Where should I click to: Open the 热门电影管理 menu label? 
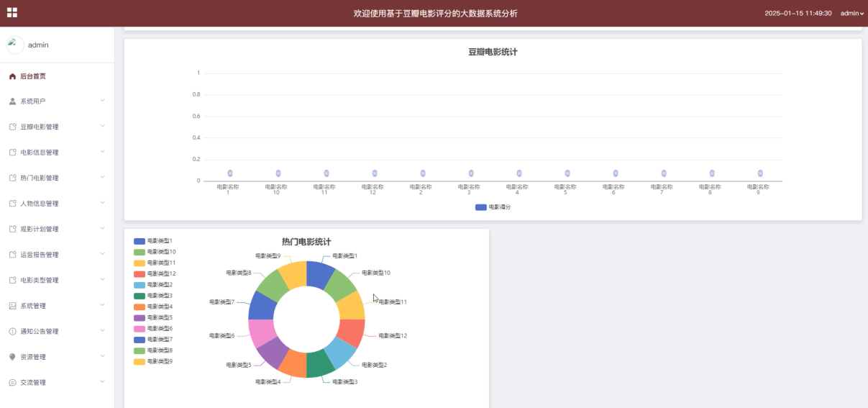(40, 178)
